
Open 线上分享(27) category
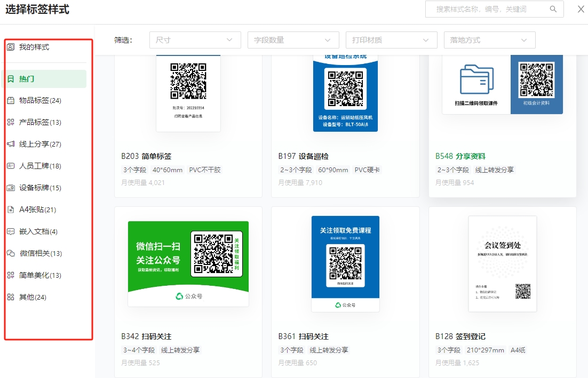click(x=40, y=144)
